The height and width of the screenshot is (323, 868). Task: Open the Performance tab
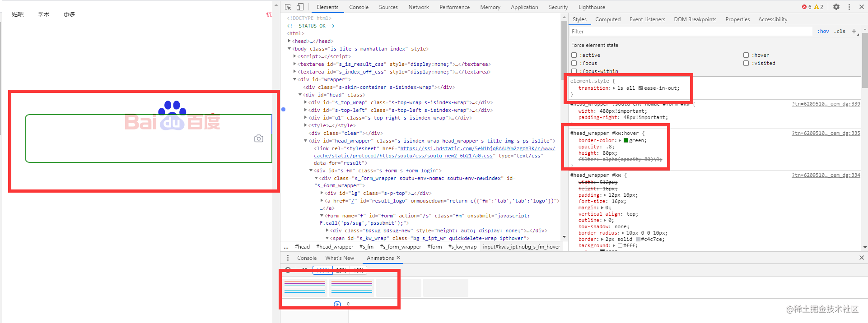(455, 7)
